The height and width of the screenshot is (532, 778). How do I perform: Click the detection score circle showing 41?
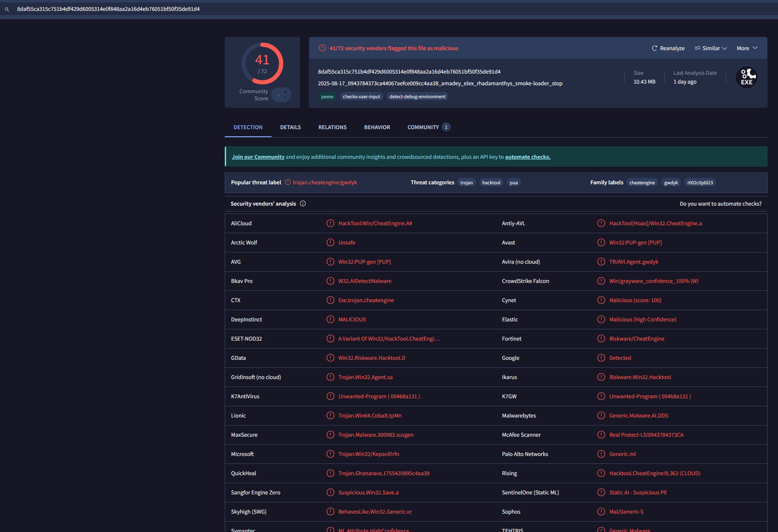262,64
